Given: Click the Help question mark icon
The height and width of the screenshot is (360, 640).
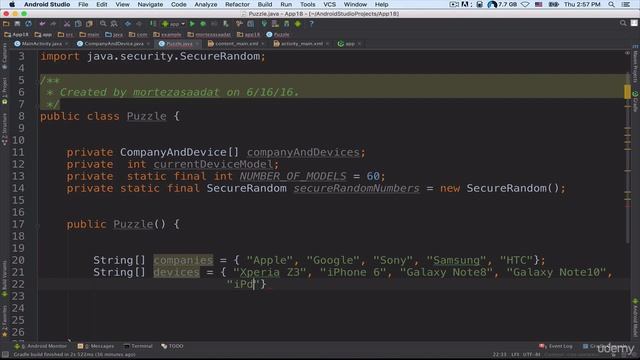Looking at the screenshot, I should (x=311, y=24).
